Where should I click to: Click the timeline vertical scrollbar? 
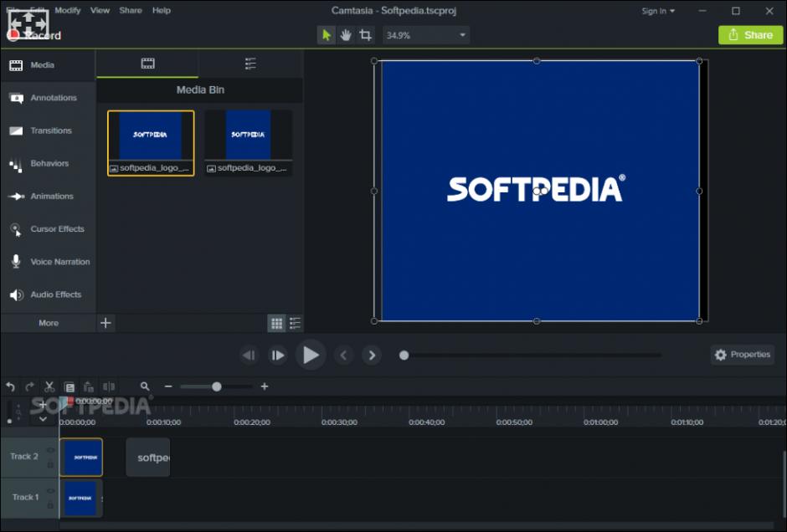[x=784, y=483]
